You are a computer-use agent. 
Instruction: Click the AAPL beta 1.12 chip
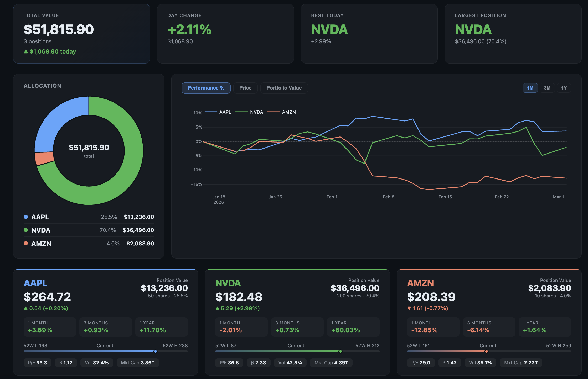click(x=66, y=363)
